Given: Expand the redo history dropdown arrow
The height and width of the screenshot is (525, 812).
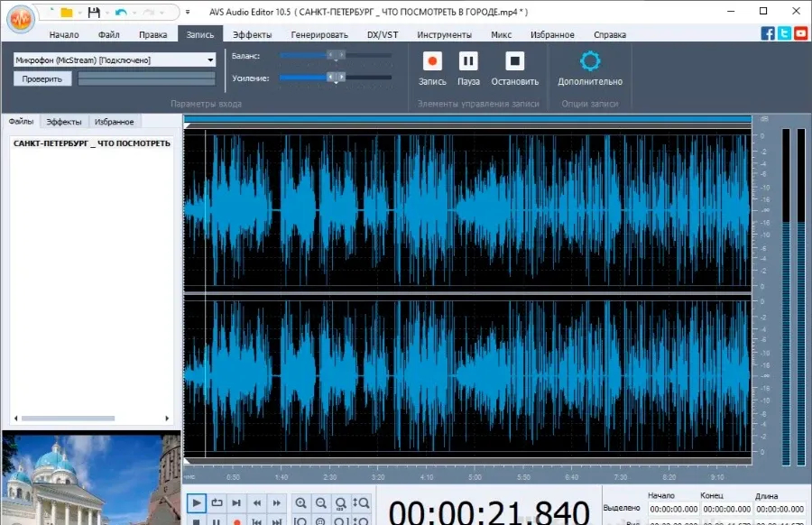Looking at the screenshot, I should click(161, 13).
